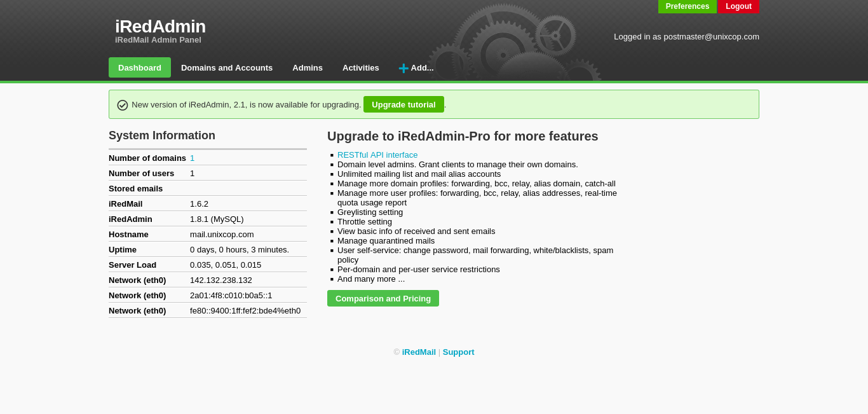The image size is (868, 414).
Task: Click the Throttle setting feature item
Action: [x=365, y=221]
